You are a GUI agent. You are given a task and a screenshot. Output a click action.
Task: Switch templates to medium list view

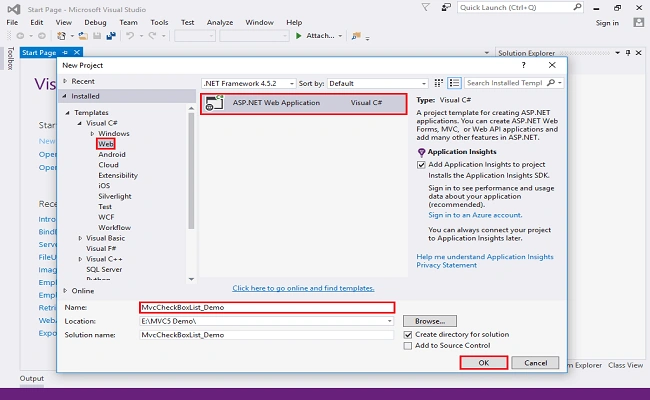(454, 83)
